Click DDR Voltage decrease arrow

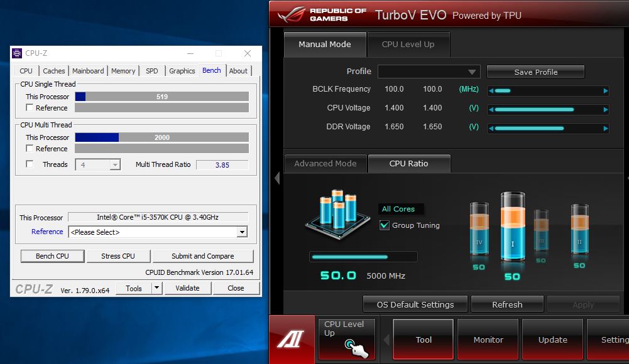pyautogui.click(x=491, y=129)
